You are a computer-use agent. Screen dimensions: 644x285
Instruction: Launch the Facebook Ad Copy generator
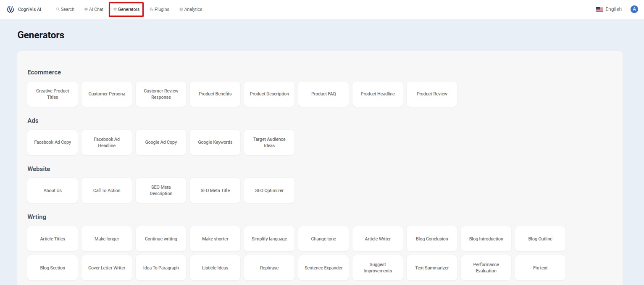53,142
